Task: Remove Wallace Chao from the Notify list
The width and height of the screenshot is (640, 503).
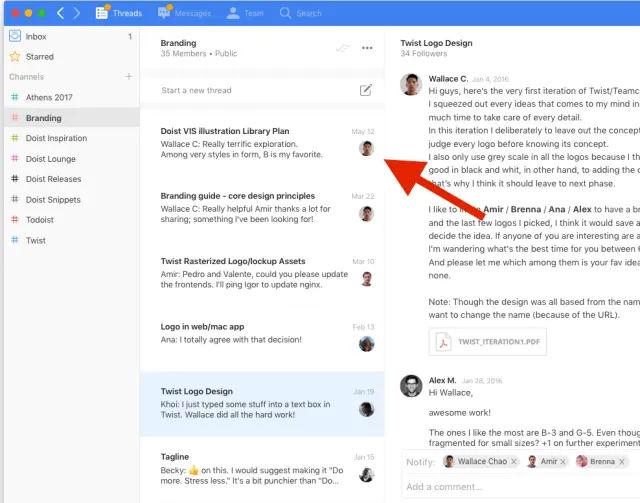Action: coord(515,461)
